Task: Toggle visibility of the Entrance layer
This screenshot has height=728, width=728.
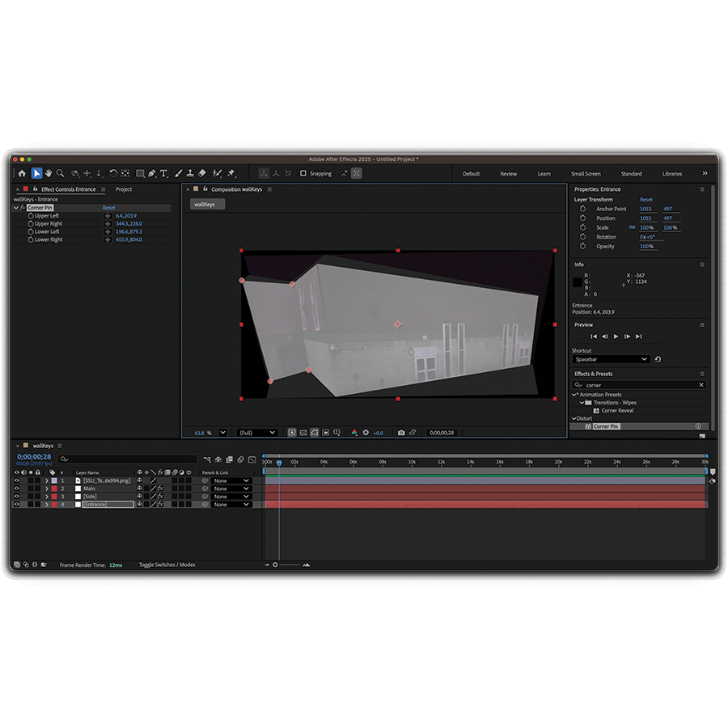Action: (16, 504)
